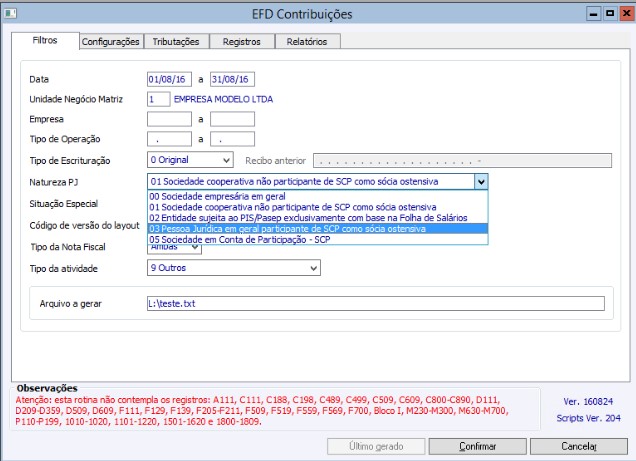Click the Unidade Negócio Matriz code field
The width and height of the screenshot is (636, 461).
(x=158, y=99)
